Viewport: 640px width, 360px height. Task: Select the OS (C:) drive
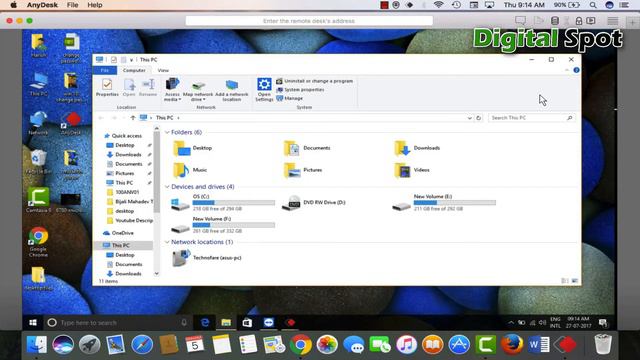pos(223,202)
